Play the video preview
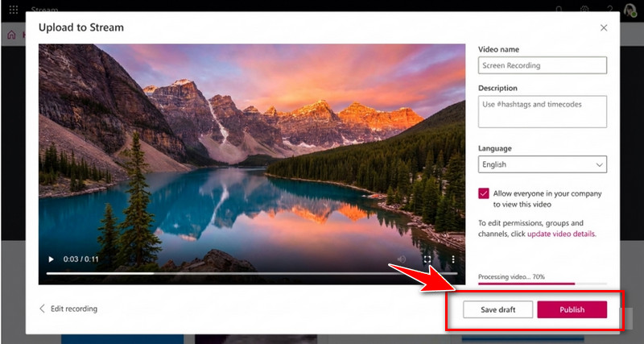Image resolution: width=644 pixels, height=344 pixels. [51, 259]
